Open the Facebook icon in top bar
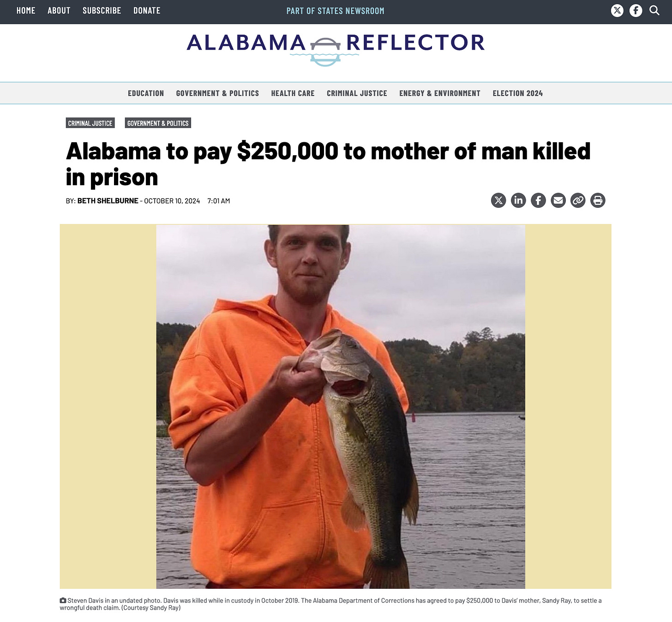 click(636, 11)
